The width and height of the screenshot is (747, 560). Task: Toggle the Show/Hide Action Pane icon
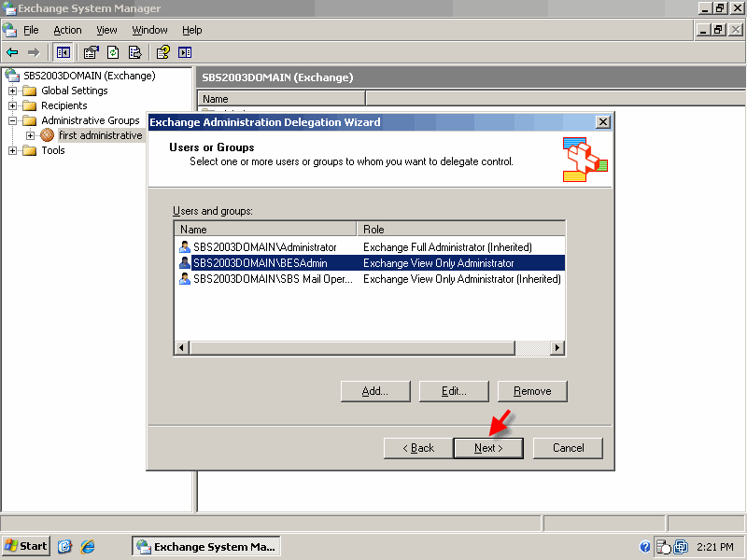185,52
